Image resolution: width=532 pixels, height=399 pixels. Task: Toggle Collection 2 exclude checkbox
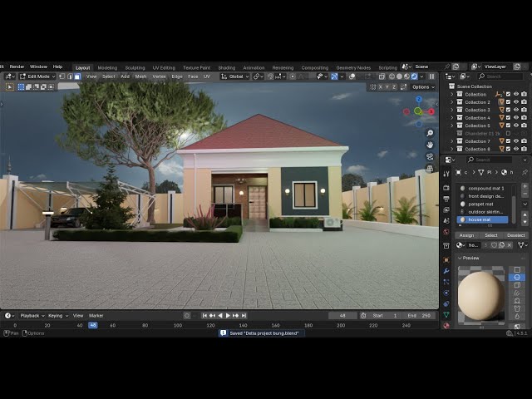(x=508, y=102)
